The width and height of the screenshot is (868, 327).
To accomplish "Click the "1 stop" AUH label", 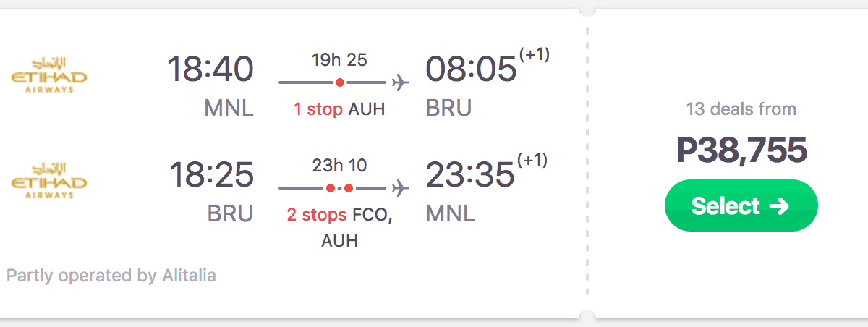I will (339, 110).
